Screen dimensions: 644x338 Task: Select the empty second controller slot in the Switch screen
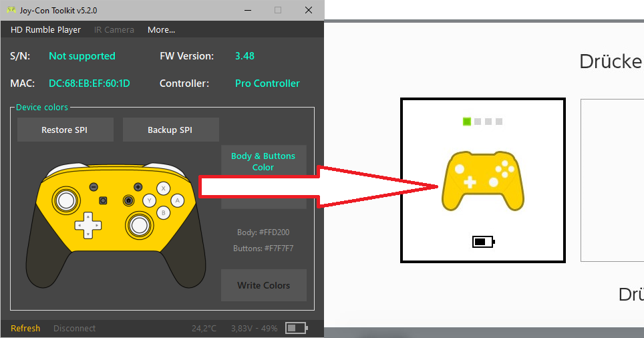pos(612,180)
